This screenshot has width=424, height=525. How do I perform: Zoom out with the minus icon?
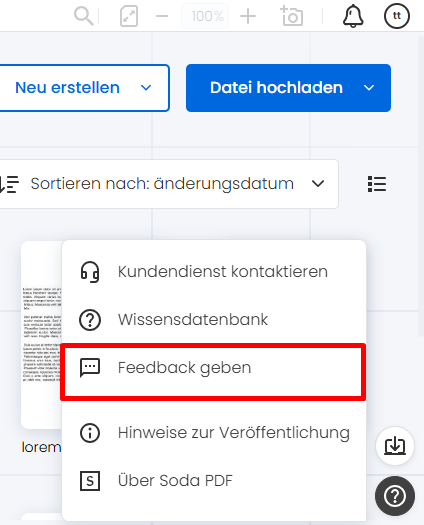pyautogui.click(x=162, y=16)
